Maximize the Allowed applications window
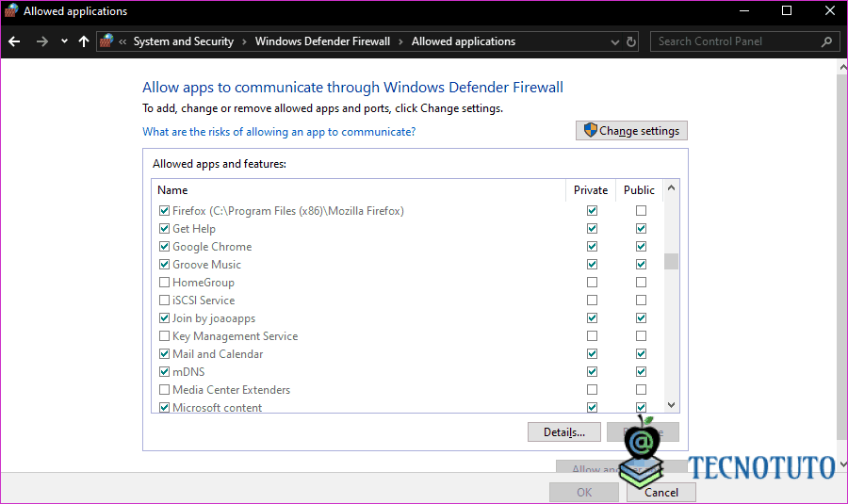The height and width of the screenshot is (504, 848). pos(787,10)
